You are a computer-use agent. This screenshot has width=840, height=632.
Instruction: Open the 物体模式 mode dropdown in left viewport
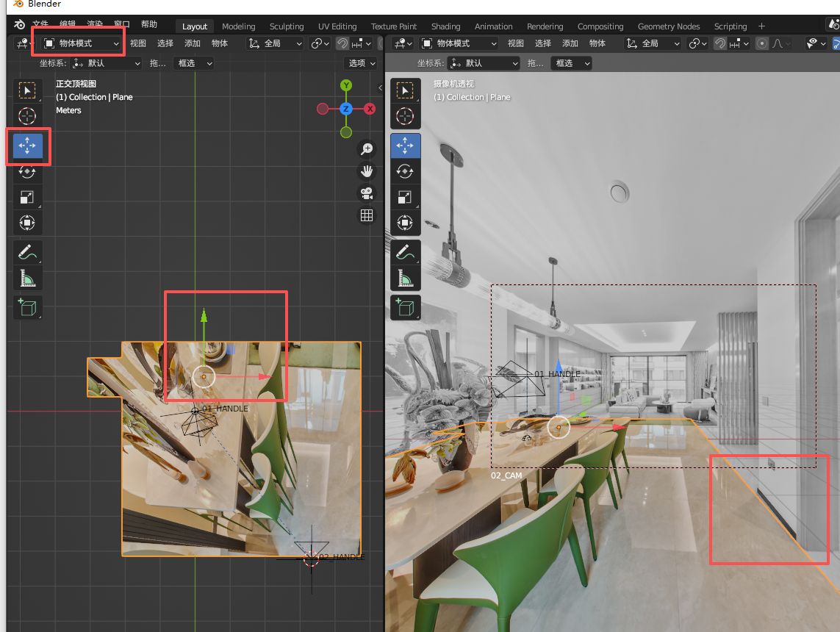81,44
